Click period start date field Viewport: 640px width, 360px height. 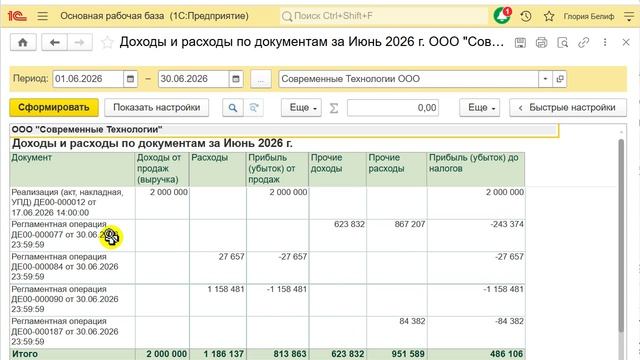click(88, 79)
